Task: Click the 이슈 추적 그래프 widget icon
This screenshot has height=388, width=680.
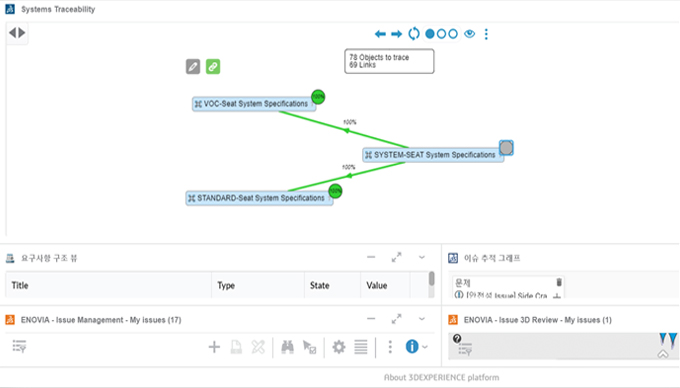Action: pyautogui.click(x=453, y=258)
